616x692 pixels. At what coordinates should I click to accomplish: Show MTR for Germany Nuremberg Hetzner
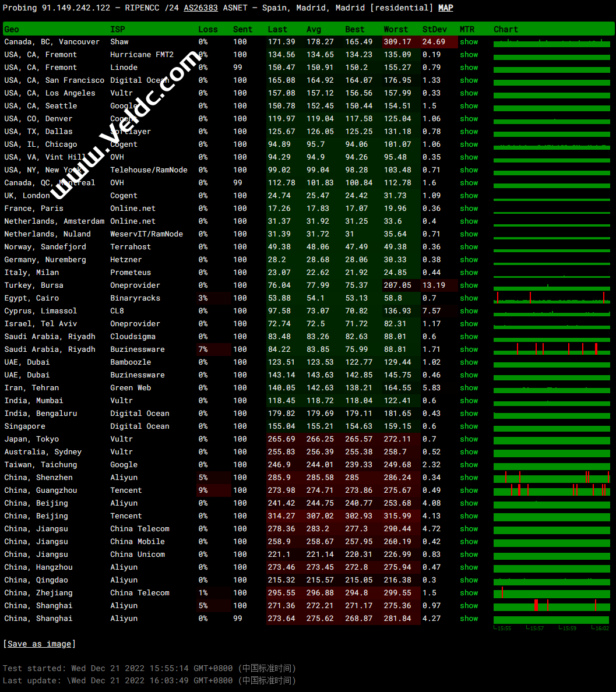click(469, 260)
